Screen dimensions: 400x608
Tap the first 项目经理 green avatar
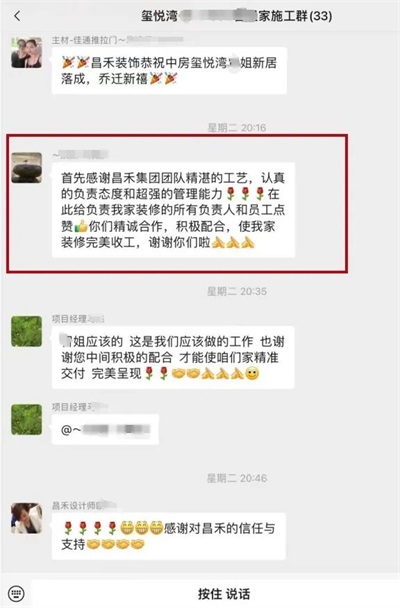pos(26,331)
